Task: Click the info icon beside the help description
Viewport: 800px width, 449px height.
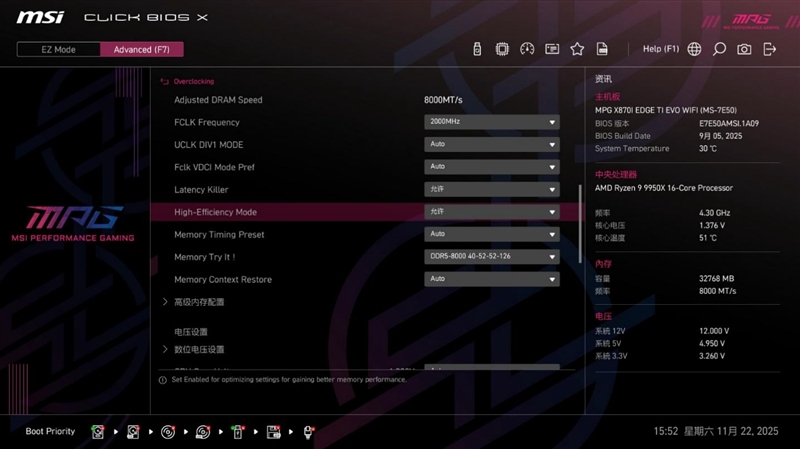Action: point(163,380)
